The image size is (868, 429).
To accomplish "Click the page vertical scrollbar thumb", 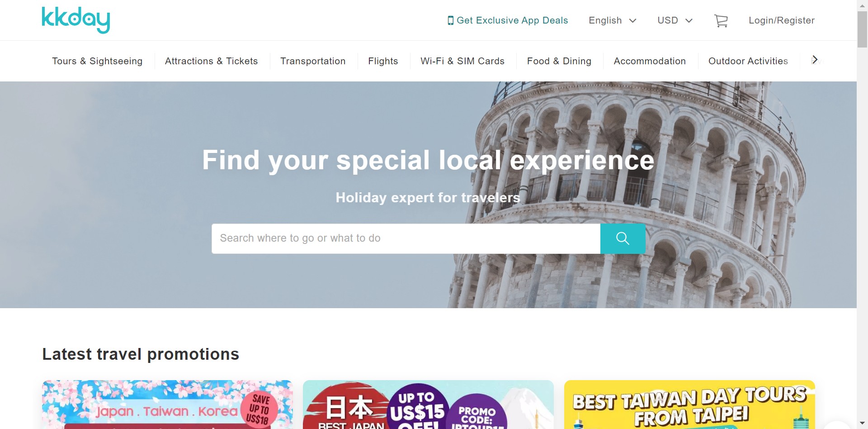I will tap(862, 29).
